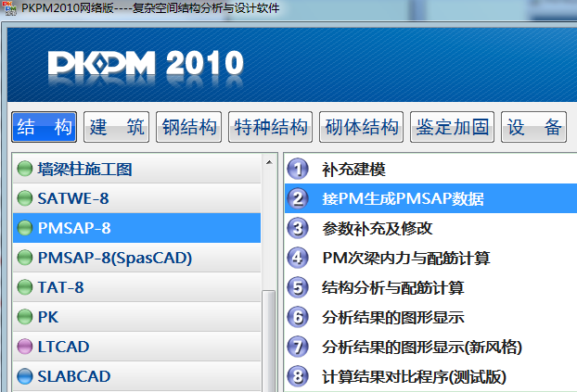This screenshot has height=392, width=577.
Task: Select the 砌体结构 tab
Action: pos(362,127)
